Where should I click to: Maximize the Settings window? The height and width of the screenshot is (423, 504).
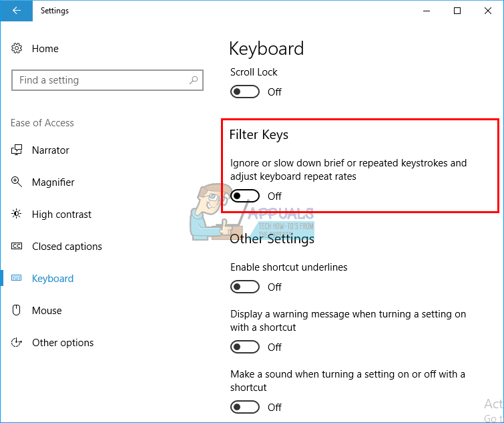point(457,11)
